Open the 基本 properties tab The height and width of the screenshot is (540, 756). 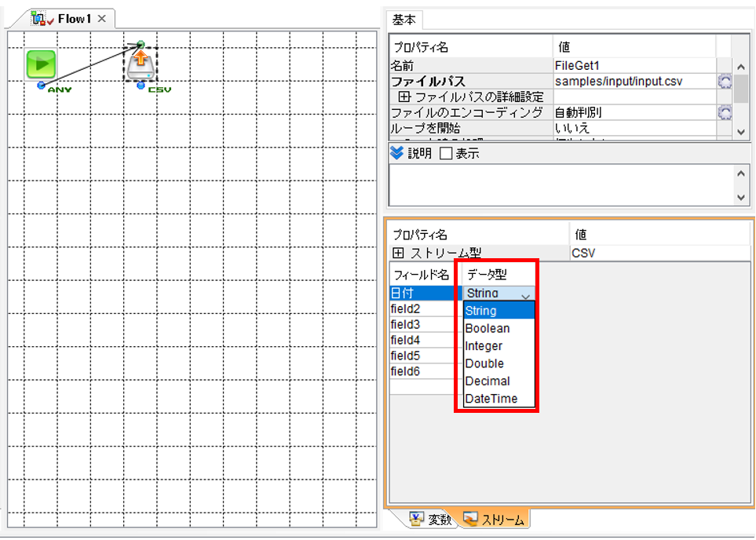coord(404,20)
